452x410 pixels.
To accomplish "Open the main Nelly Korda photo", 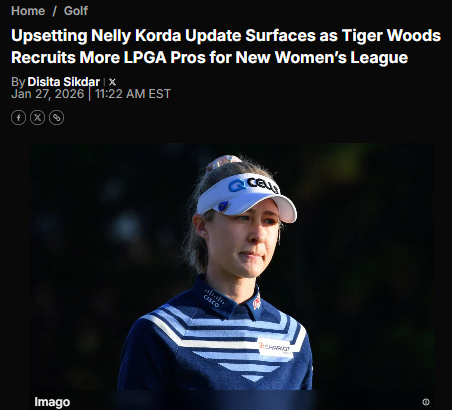I will pos(232,267).
